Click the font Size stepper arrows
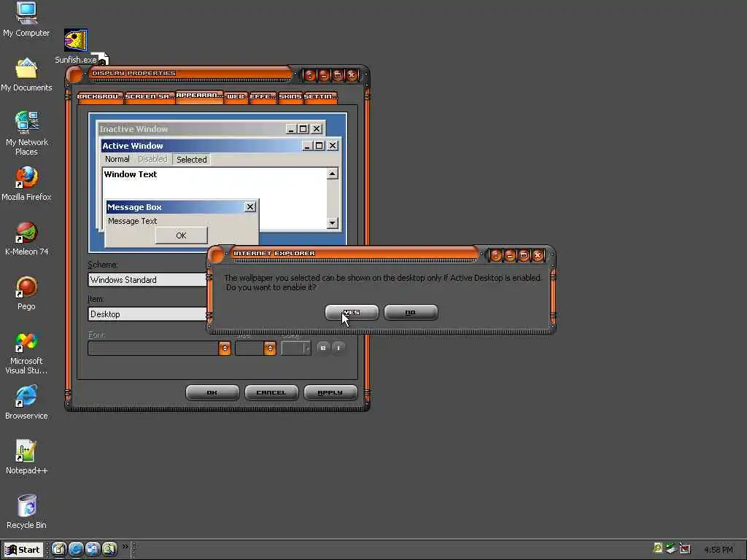This screenshot has height=560, width=747. [x=270, y=349]
